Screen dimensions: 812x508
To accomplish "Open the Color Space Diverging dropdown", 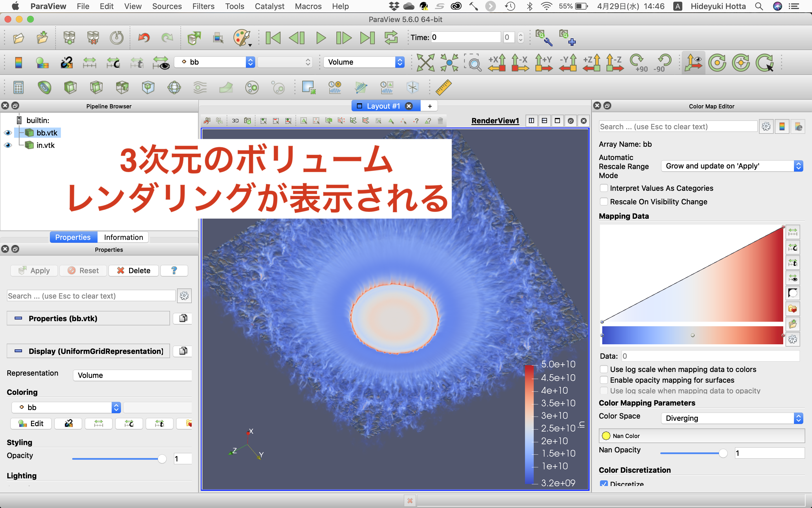I will 732,418.
